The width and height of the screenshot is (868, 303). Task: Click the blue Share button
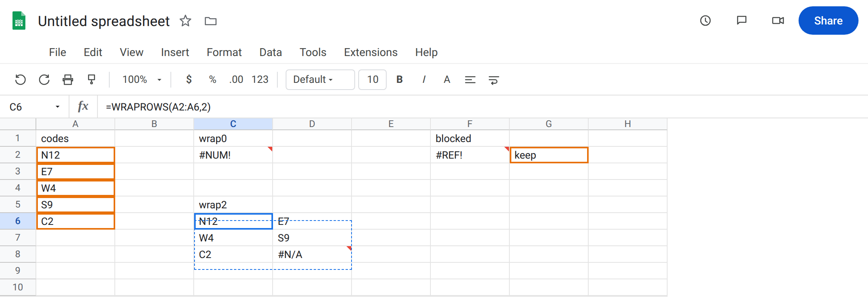[x=828, y=21]
